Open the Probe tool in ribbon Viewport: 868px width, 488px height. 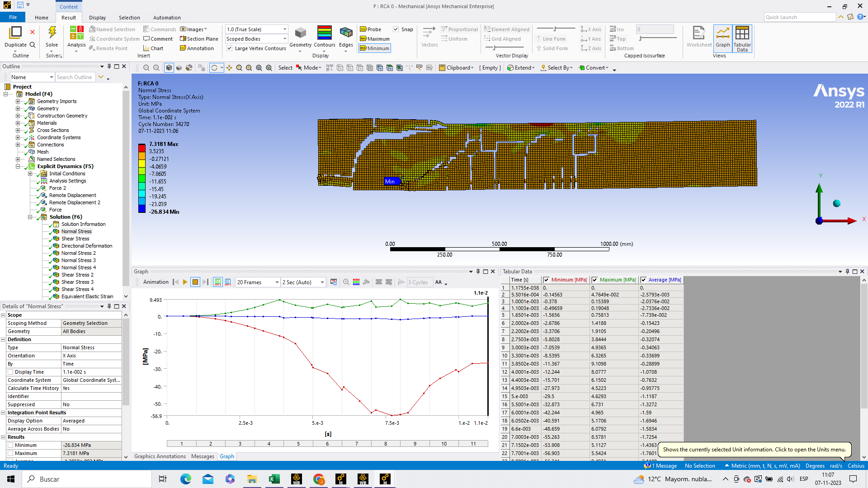coord(371,29)
